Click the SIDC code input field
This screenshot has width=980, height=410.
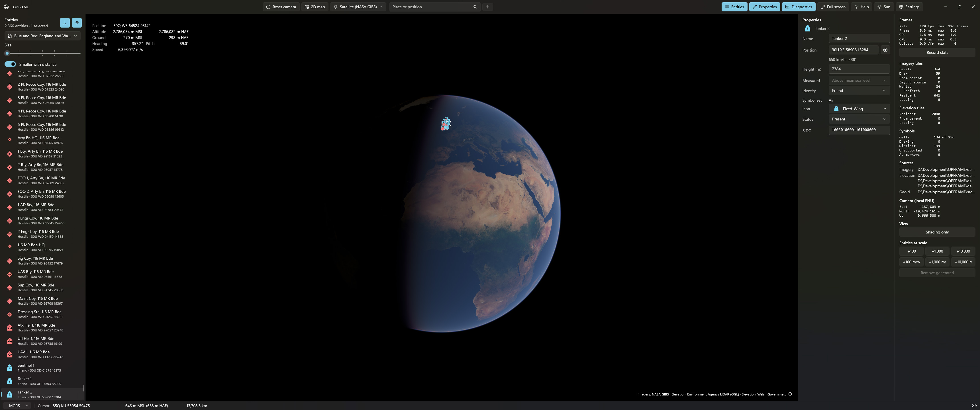[x=859, y=130]
